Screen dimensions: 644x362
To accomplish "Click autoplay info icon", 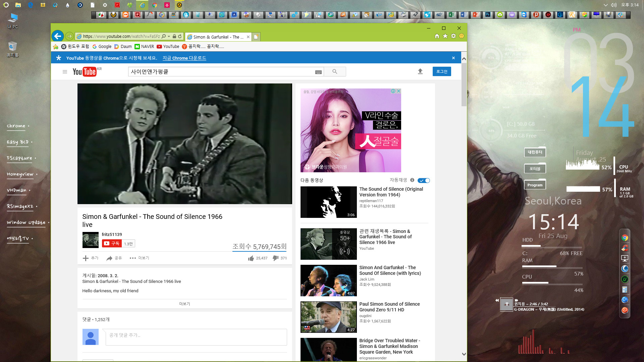I will pos(412,180).
